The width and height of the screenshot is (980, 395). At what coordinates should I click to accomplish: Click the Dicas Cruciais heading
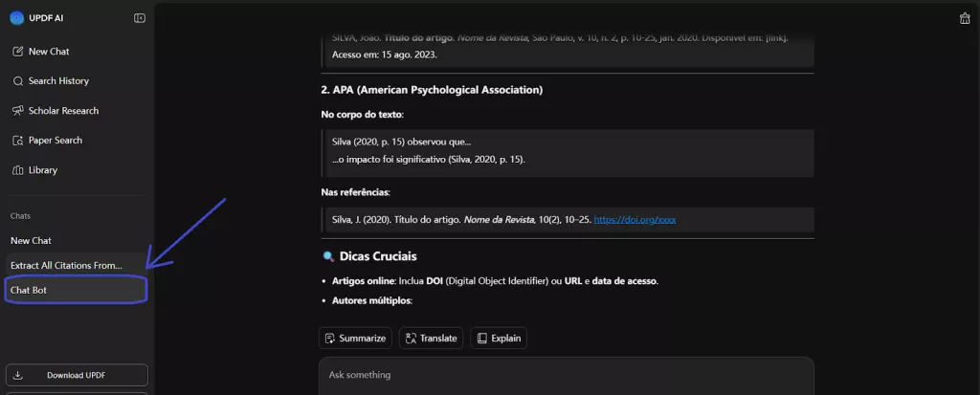[378, 256]
